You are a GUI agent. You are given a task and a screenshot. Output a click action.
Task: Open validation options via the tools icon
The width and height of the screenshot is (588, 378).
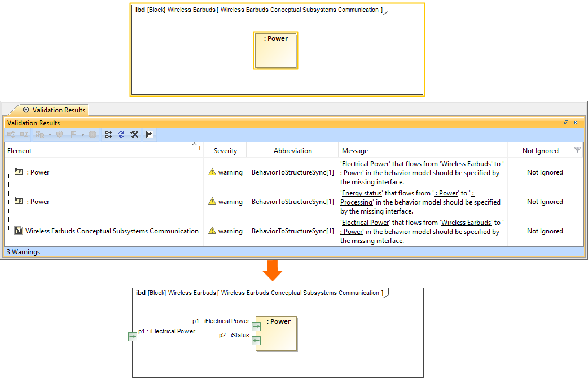coord(134,134)
